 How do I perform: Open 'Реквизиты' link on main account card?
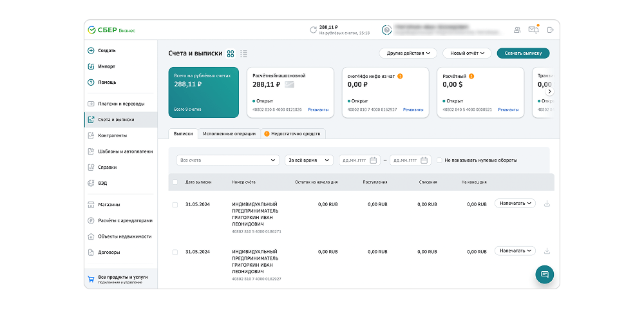click(x=318, y=110)
